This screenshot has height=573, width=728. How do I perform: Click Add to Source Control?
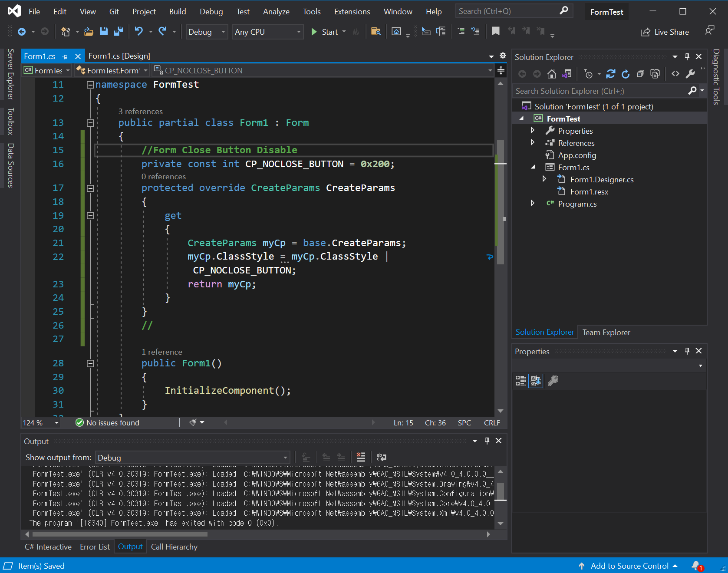pos(629,566)
